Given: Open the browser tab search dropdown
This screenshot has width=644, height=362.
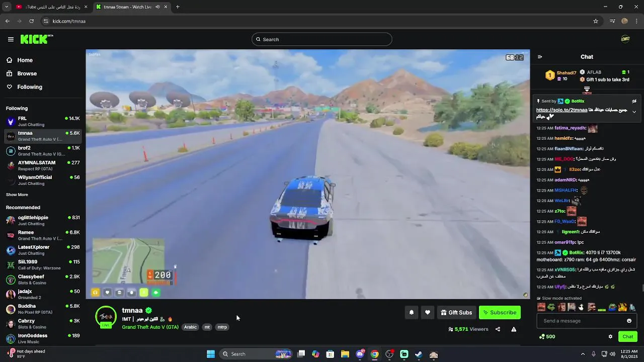Looking at the screenshot, I should (x=7, y=7).
